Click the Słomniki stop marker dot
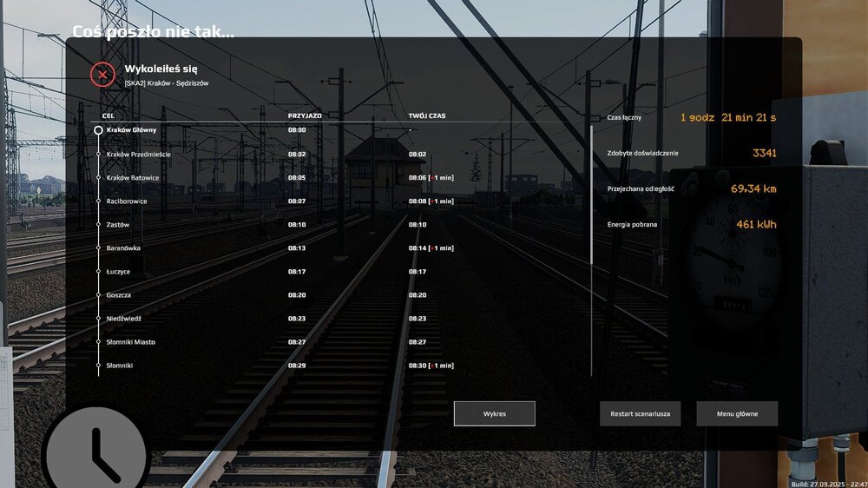This screenshot has width=868, height=488. coord(99,366)
